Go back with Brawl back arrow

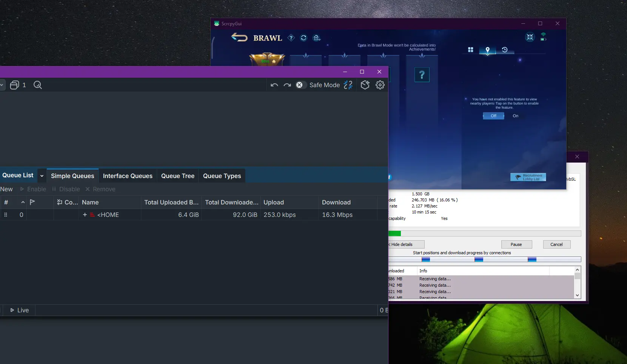point(239,37)
